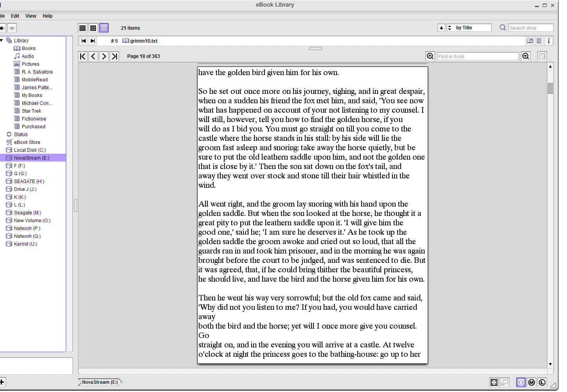Navigate forward with the right arrow
Screen dimensions: 567x392
(x=12, y=28)
